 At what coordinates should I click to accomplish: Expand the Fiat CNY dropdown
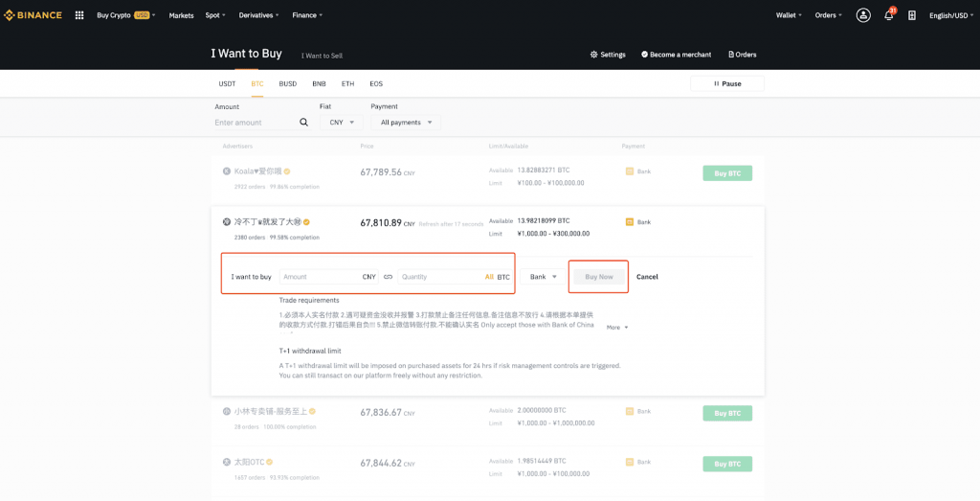pyautogui.click(x=341, y=123)
